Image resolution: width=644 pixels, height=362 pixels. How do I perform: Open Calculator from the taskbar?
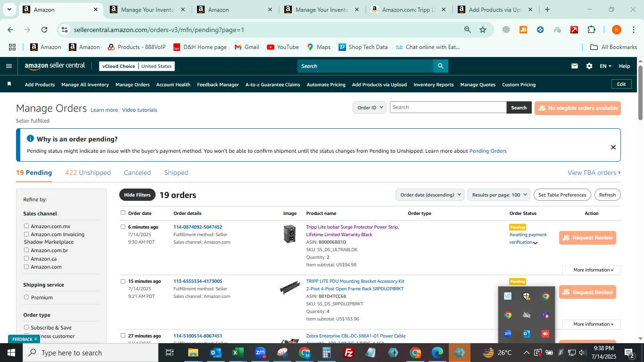(326, 353)
